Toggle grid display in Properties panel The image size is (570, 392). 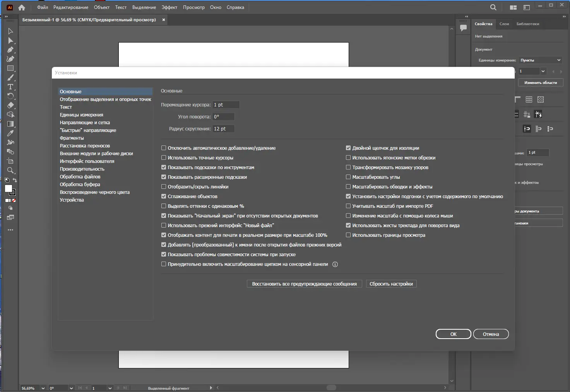pyautogui.click(x=529, y=99)
